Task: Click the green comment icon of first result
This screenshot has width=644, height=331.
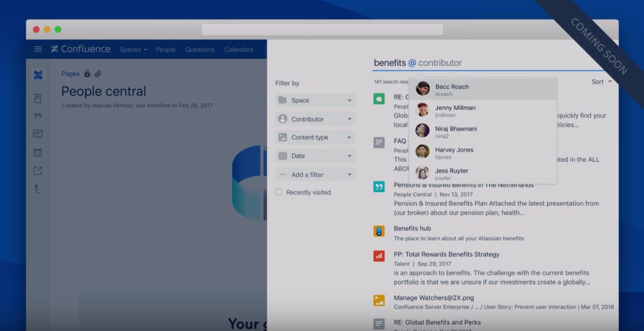Action: [x=379, y=98]
